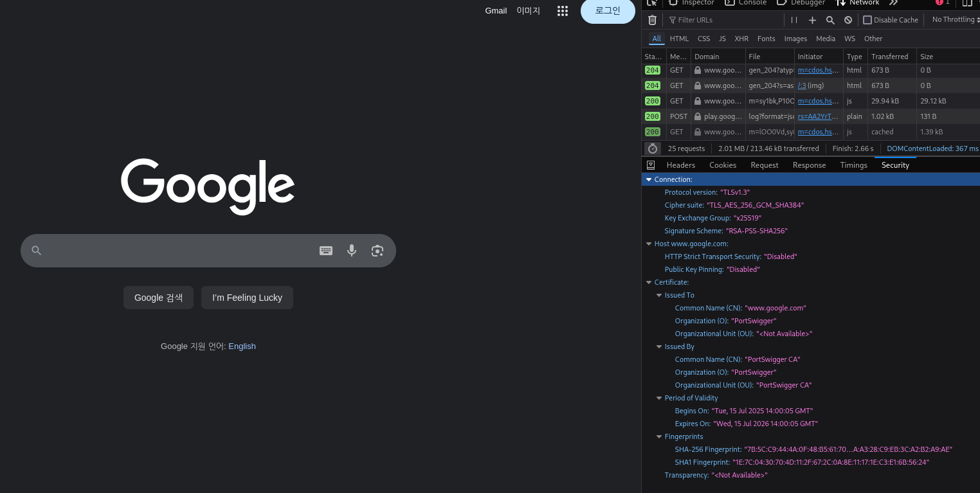The image size is (980, 493).
Task: Open the Console panel
Action: (746, 3)
